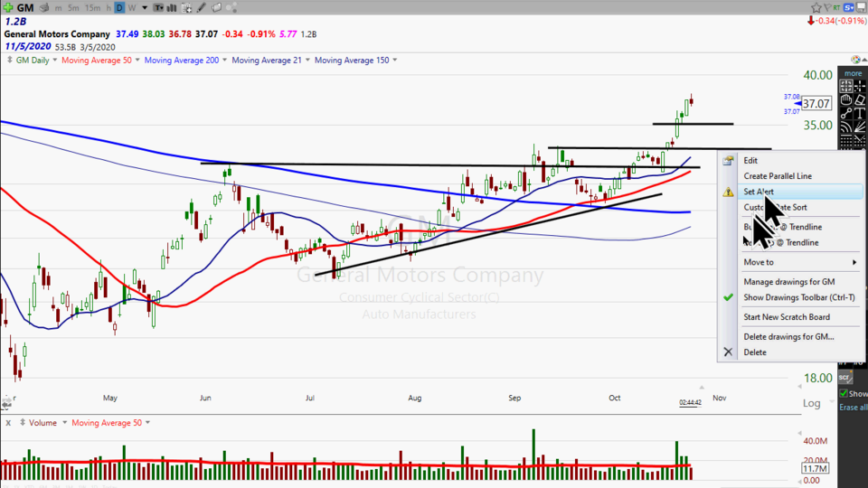Click the 53.5B value beside the date

click(65, 47)
